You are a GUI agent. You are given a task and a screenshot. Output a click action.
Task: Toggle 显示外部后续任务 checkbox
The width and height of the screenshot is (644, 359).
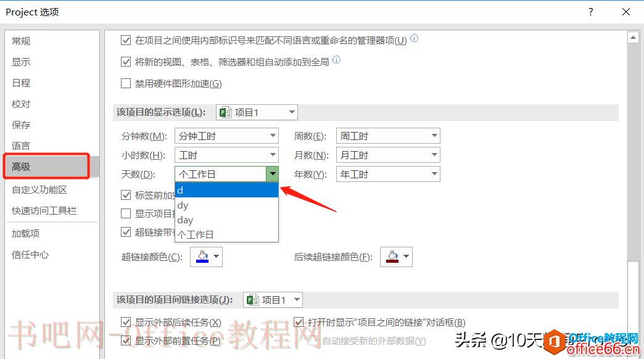pyautogui.click(x=126, y=323)
